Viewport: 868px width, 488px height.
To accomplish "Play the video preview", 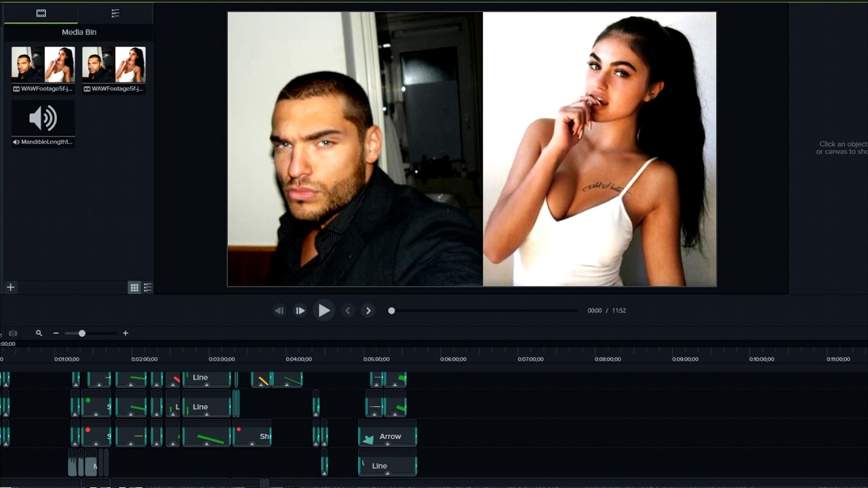I will (x=324, y=310).
